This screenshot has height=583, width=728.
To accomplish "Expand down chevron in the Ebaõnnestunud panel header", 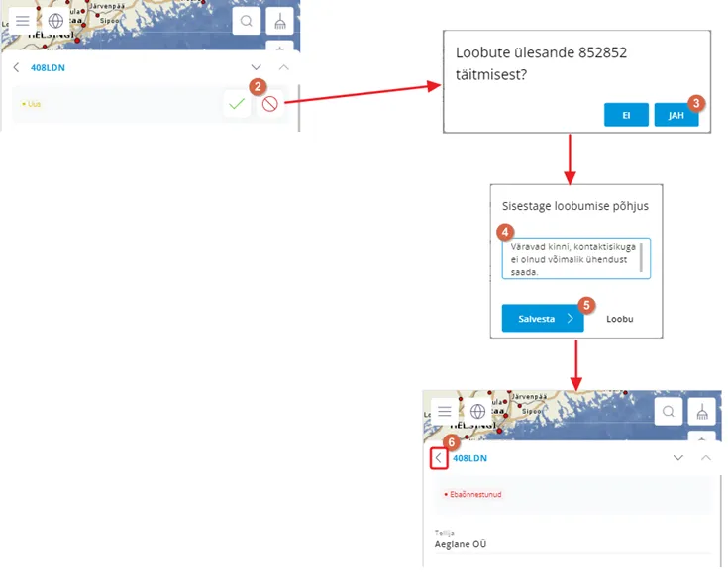I will (678, 458).
